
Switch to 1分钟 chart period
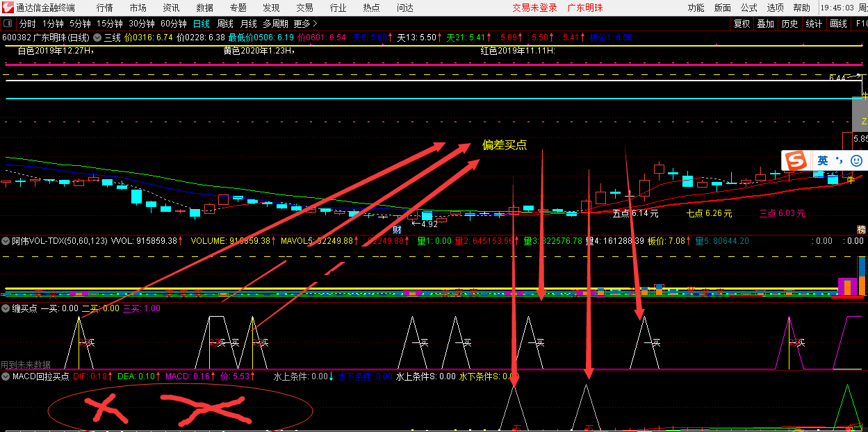point(53,24)
